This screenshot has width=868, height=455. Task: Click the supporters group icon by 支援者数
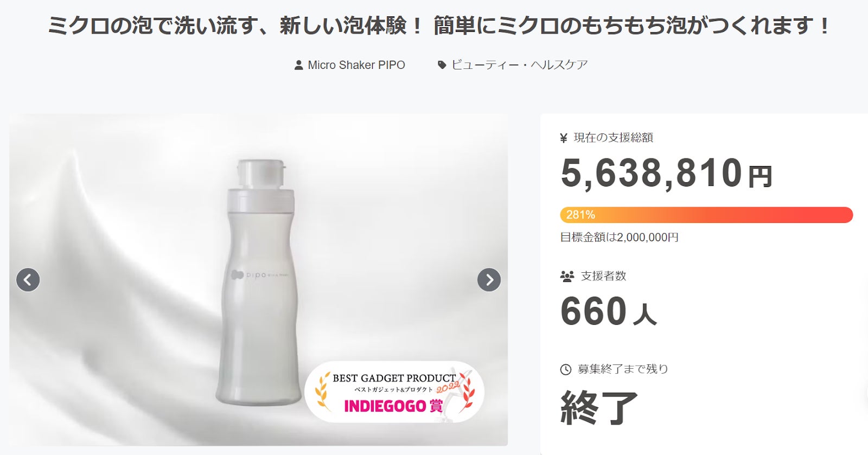(x=567, y=277)
